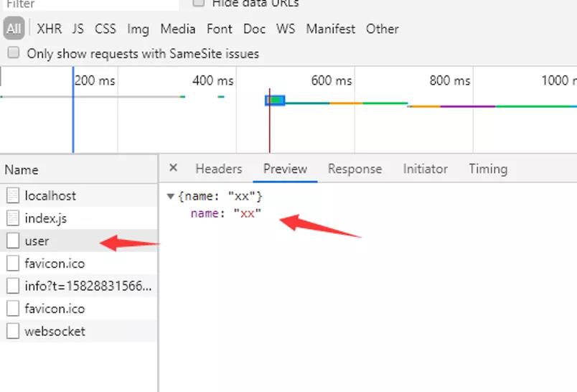Image resolution: width=577 pixels, height=392 pixels.
Task: Close the request details panel
Action: coord(173,168)
